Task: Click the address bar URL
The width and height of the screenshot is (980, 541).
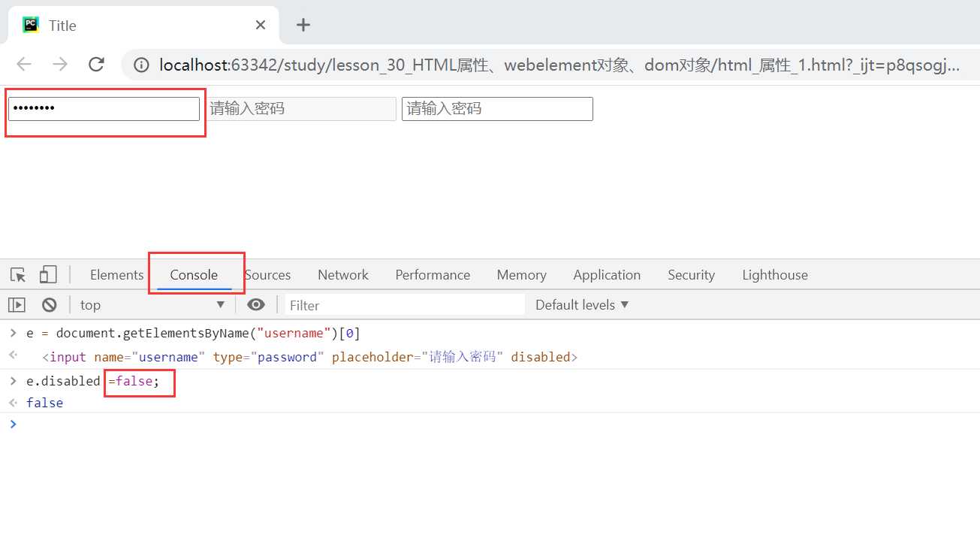Action: click(559, 65)
